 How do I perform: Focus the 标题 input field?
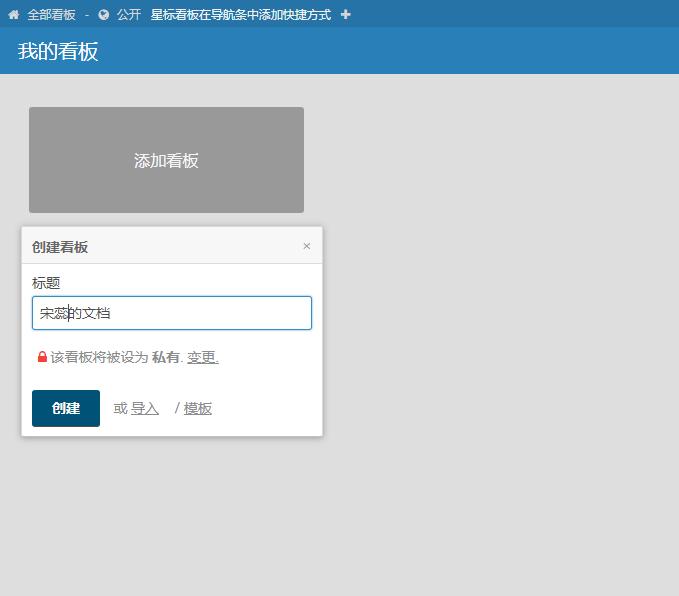(172, 313)
